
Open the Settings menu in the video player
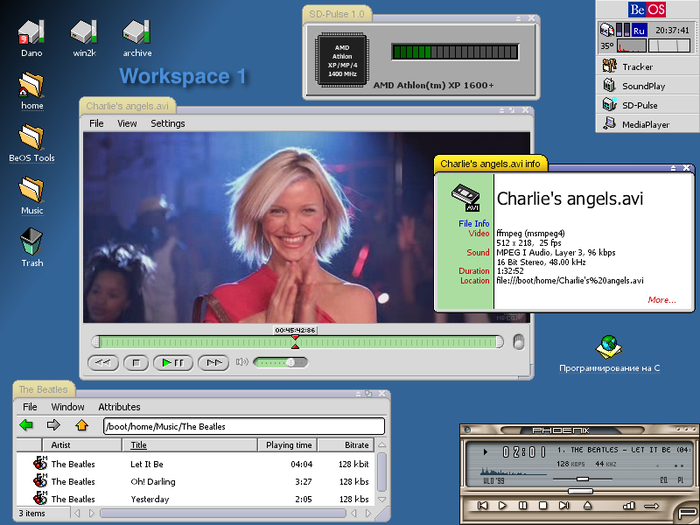167,124
